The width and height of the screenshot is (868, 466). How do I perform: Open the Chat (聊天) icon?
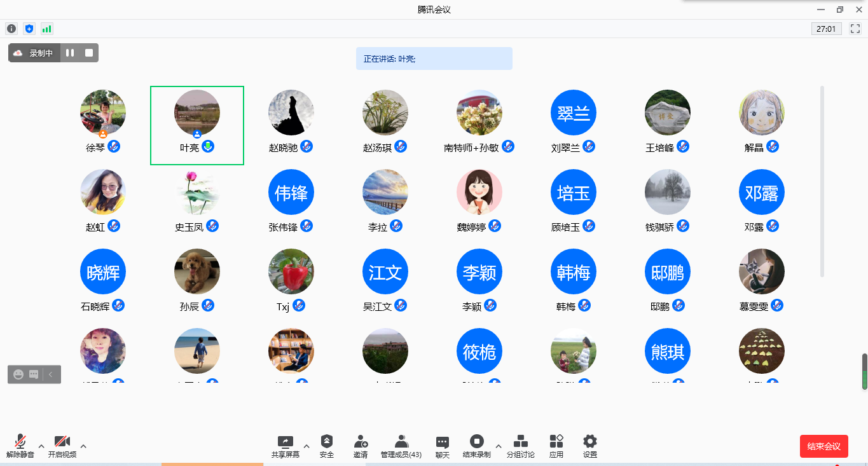pyautogui.click(x=443, y=446)
